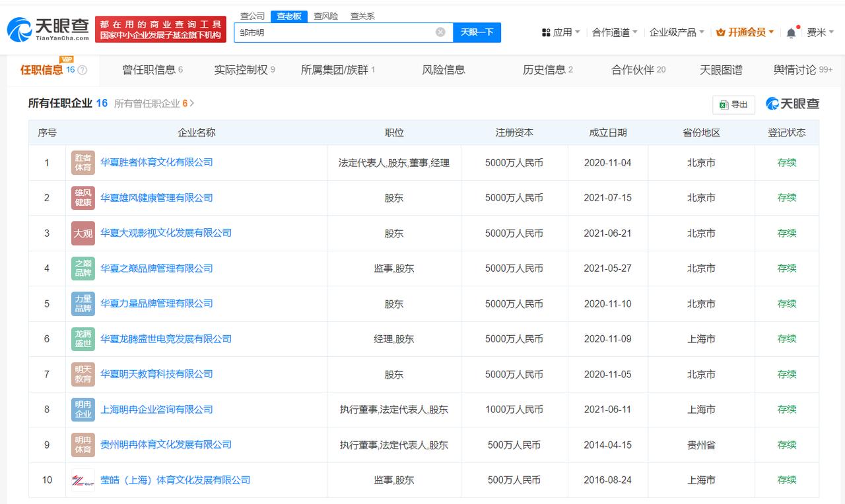Open the 费米 user account dropdown

point(821,32)
